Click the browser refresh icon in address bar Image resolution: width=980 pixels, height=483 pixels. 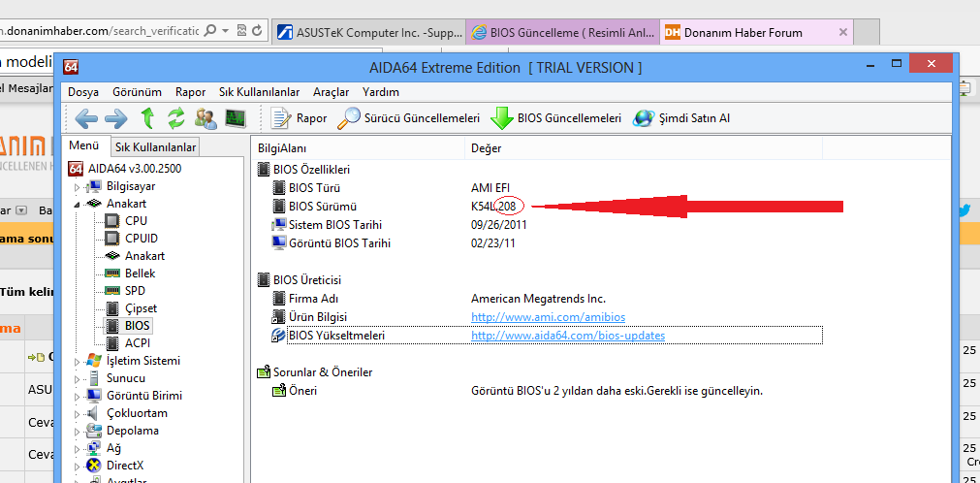[256, 30]
